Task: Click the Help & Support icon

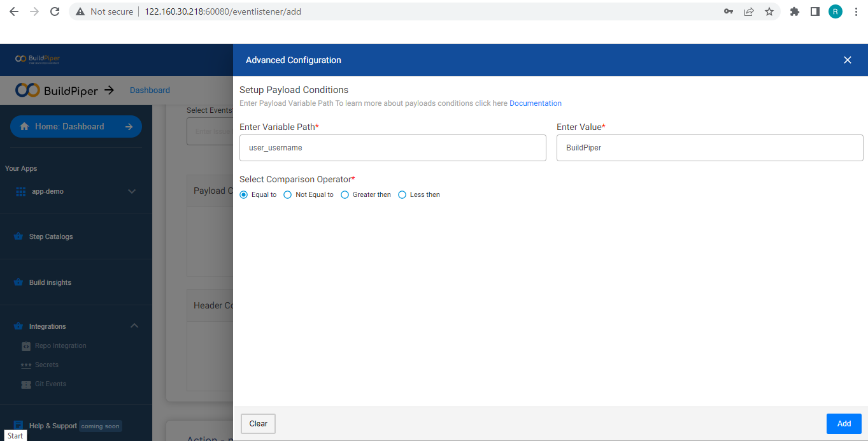Action: tap(18, 426)
